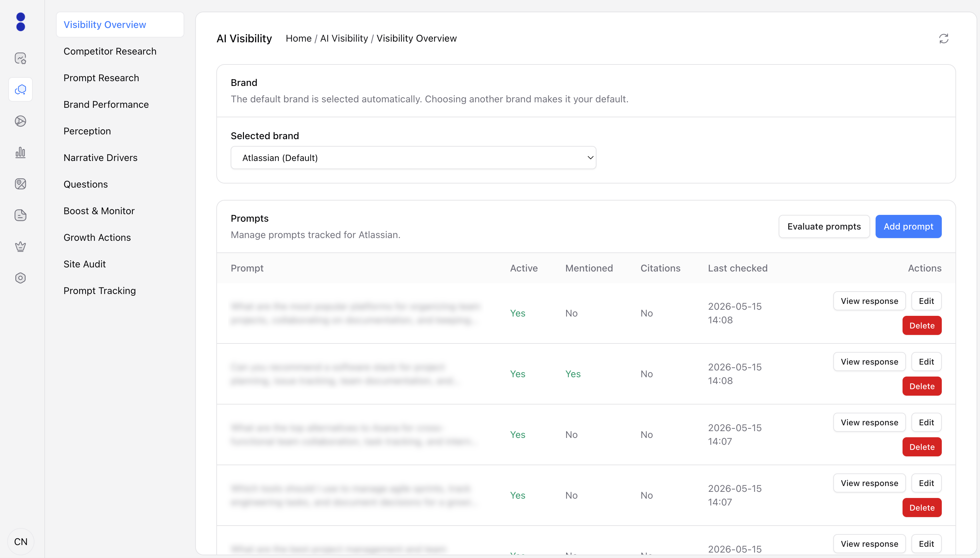980x558 pixels.
Task: Navigate to Perception
Action: (87, 131)
